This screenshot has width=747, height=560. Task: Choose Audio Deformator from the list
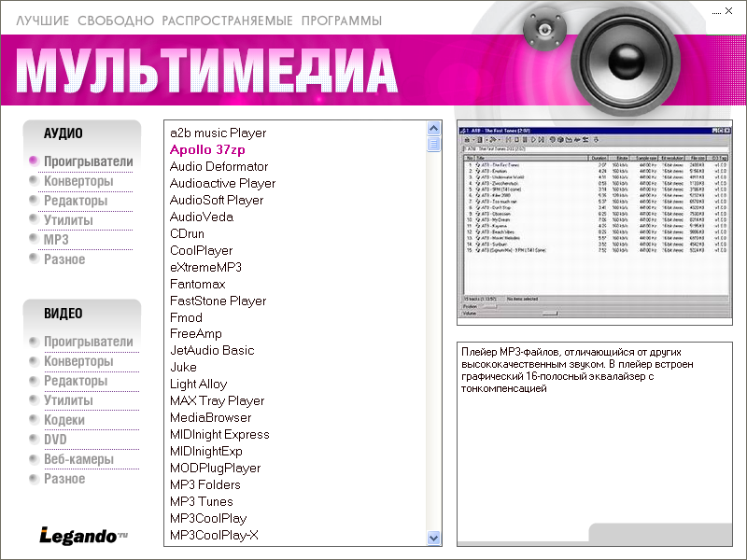coord(218,166)
